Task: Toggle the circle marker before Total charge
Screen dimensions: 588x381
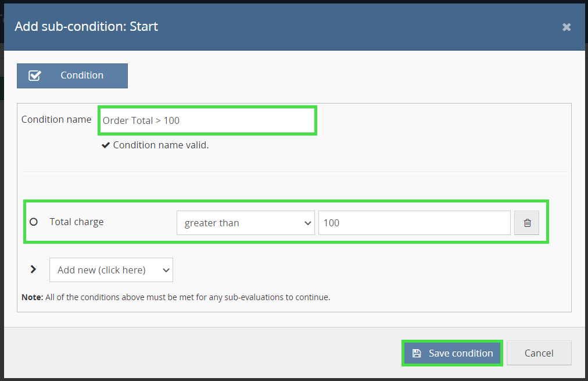Action: click(33, 222)
